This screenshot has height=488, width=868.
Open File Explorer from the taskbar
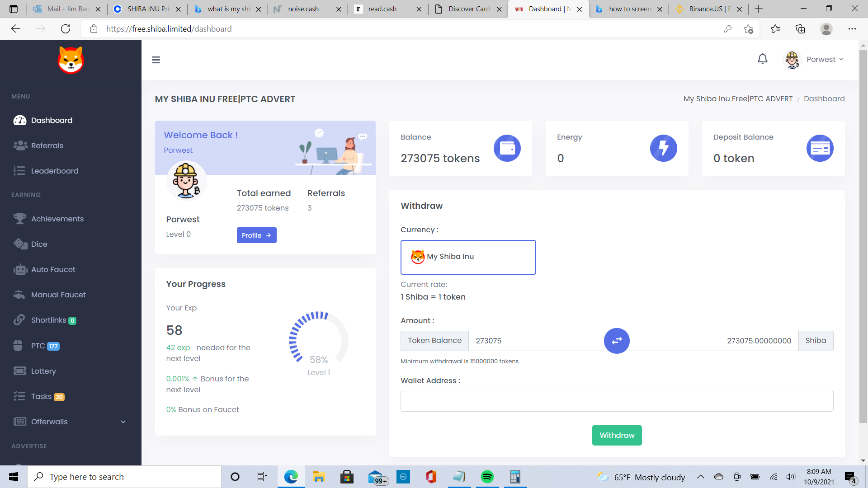(319, 477)
